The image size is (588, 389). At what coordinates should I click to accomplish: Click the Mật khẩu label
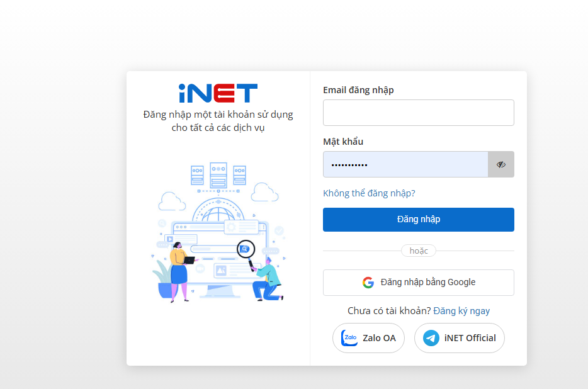(343, 142)
